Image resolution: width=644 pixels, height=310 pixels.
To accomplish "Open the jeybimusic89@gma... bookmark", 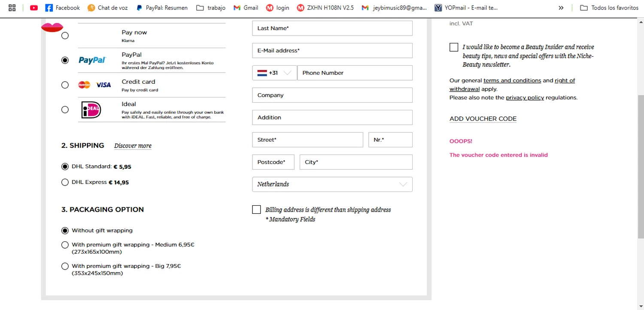I will (394, 8).
